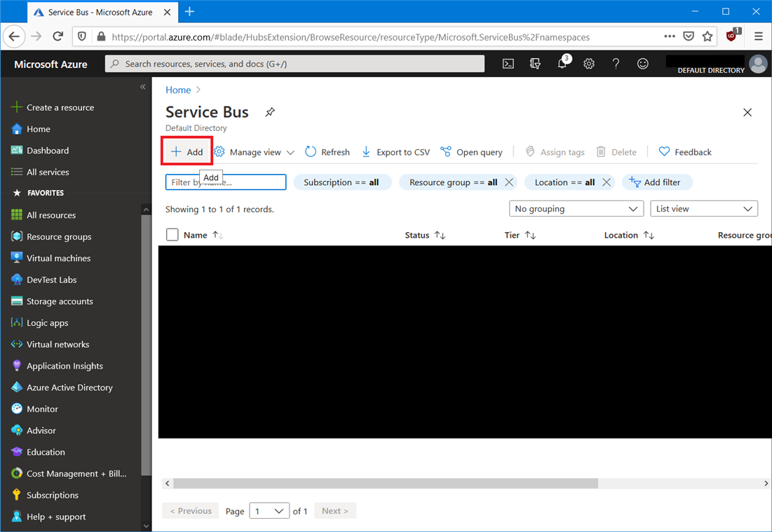Open Azure Cloud Shell icon
772x532 pixels.
click(x=508, y=64)
